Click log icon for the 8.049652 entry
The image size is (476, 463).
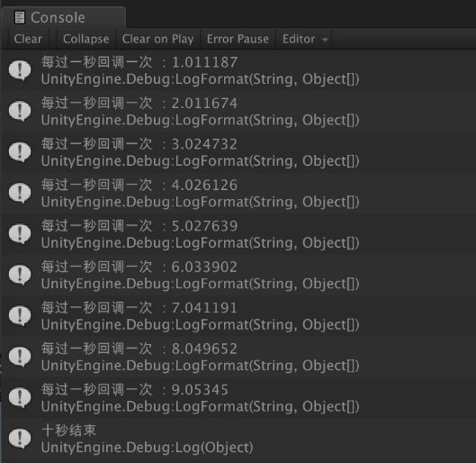20,357
